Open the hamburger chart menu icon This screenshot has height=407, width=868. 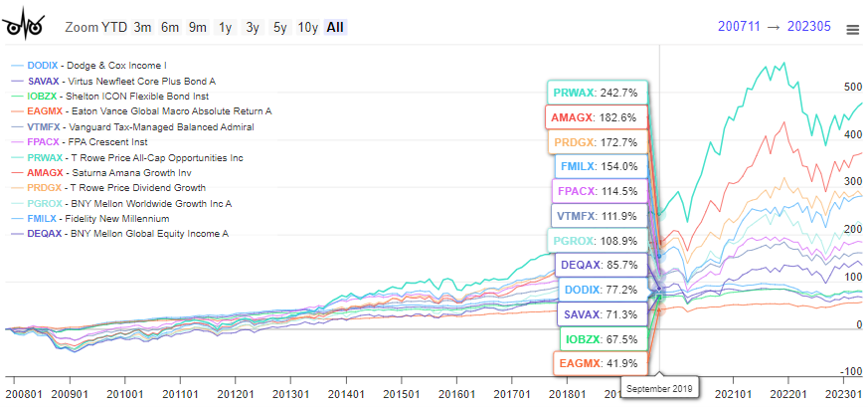point(851,30)
